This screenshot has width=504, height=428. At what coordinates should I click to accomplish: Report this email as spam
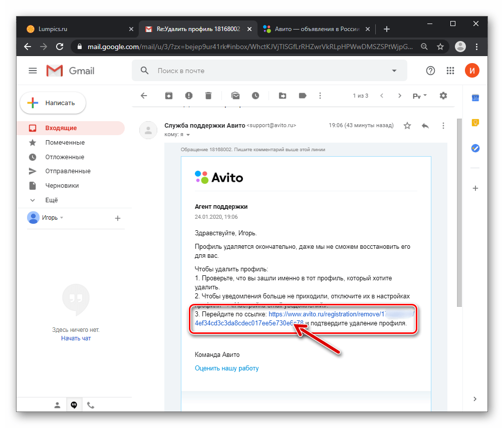tap(189, 96)
